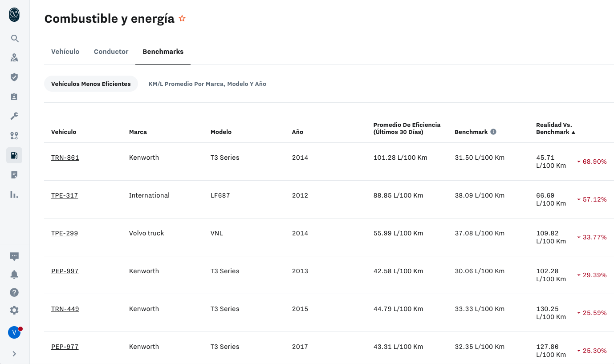Open the feedback chat bubble icon

[x=14, y=256]
